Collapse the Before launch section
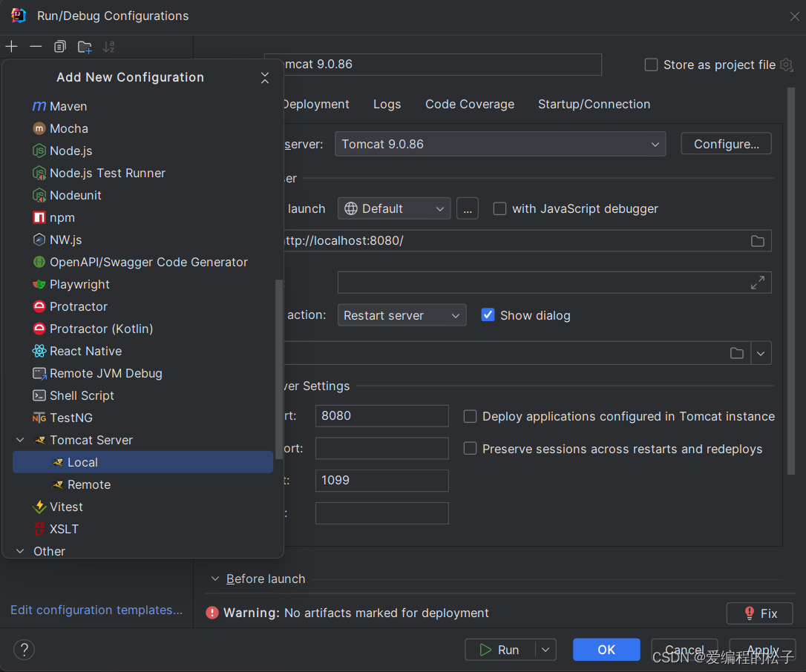Screen dimensions: 806x672 [215, 579]
